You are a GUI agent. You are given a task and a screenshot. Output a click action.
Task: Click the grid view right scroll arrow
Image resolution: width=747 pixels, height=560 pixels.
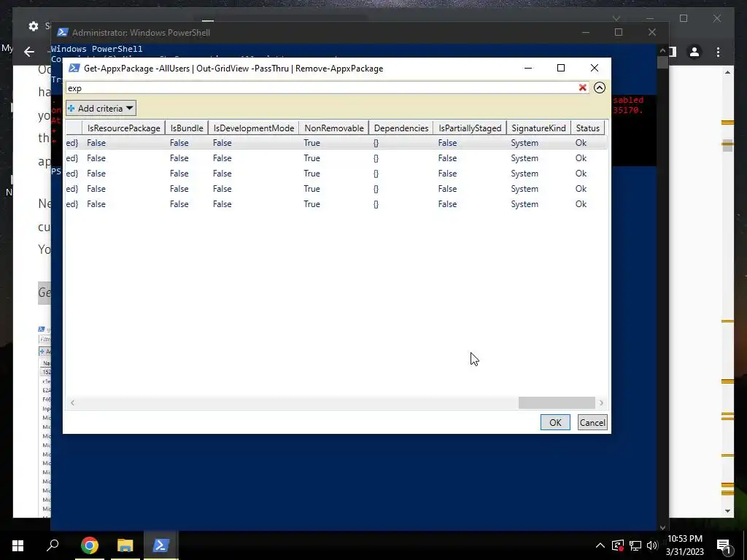[x=601, y=402]
